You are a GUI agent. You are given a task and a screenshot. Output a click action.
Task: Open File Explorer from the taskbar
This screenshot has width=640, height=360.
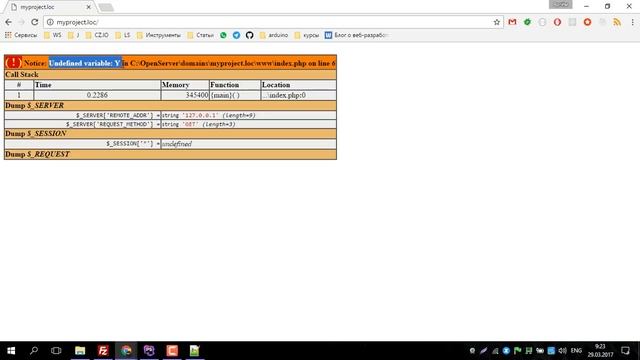point(80,351)
